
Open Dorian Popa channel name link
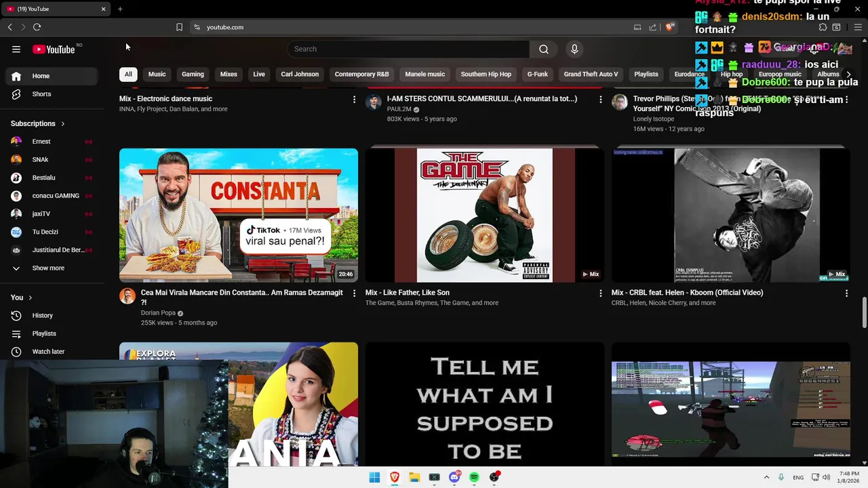(158, 313)
